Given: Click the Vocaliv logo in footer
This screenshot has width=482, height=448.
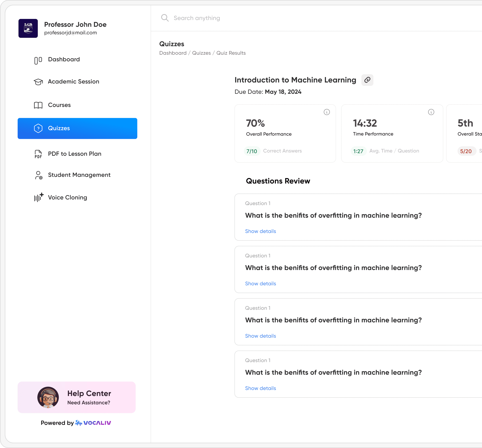Looking at the screenshot, I should (x=93, y=423).
